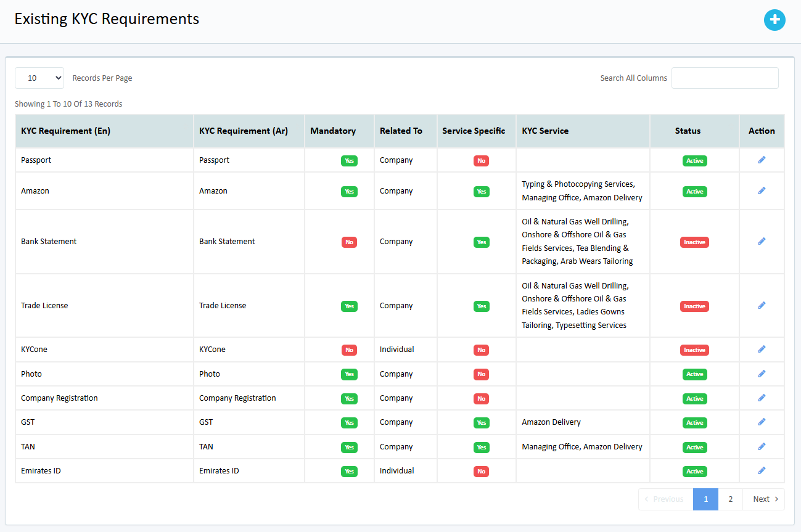This screenshot has height=532, width=801.
Task: Click the Inactive status badge for Trade License
Action: point(694,306)
